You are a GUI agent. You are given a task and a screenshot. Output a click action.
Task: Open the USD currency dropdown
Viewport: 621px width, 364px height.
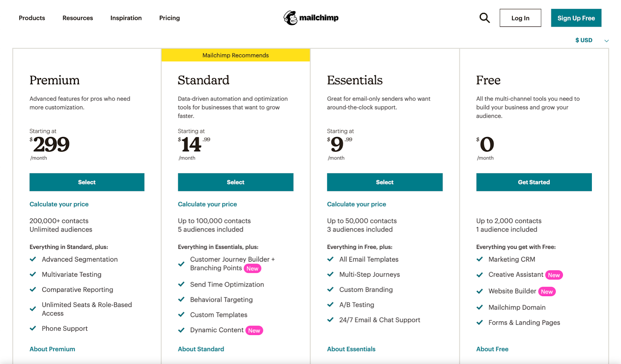592,40
